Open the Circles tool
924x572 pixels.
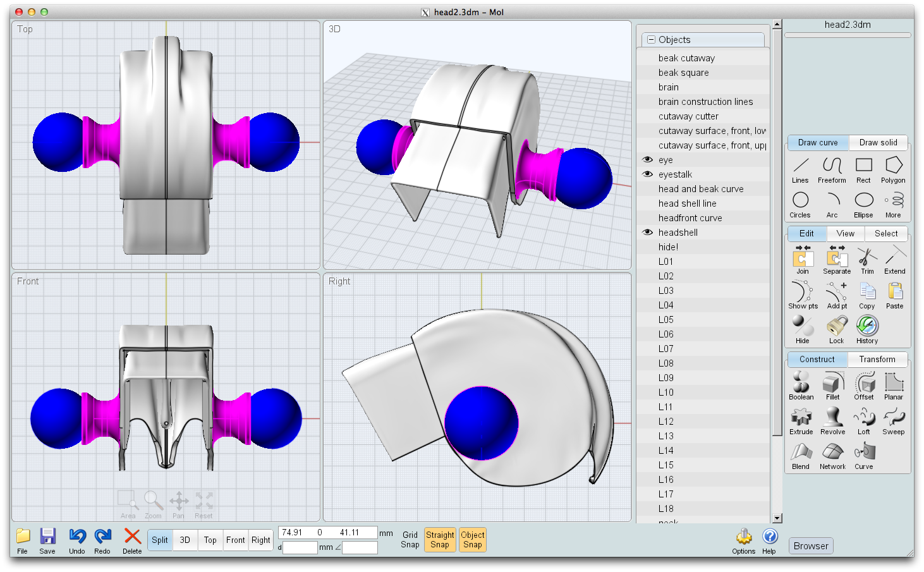pyautogui.click(x=800, y=204)
